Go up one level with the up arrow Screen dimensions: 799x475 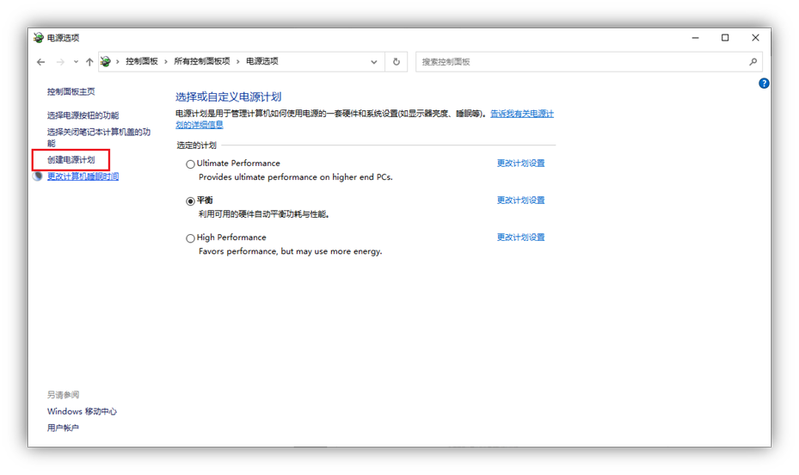89,62
